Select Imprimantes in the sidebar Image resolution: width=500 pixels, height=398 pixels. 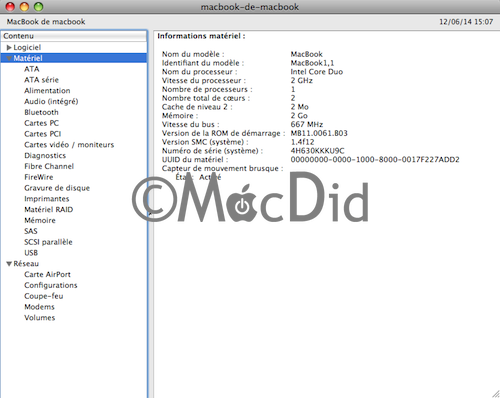point(47,199)
